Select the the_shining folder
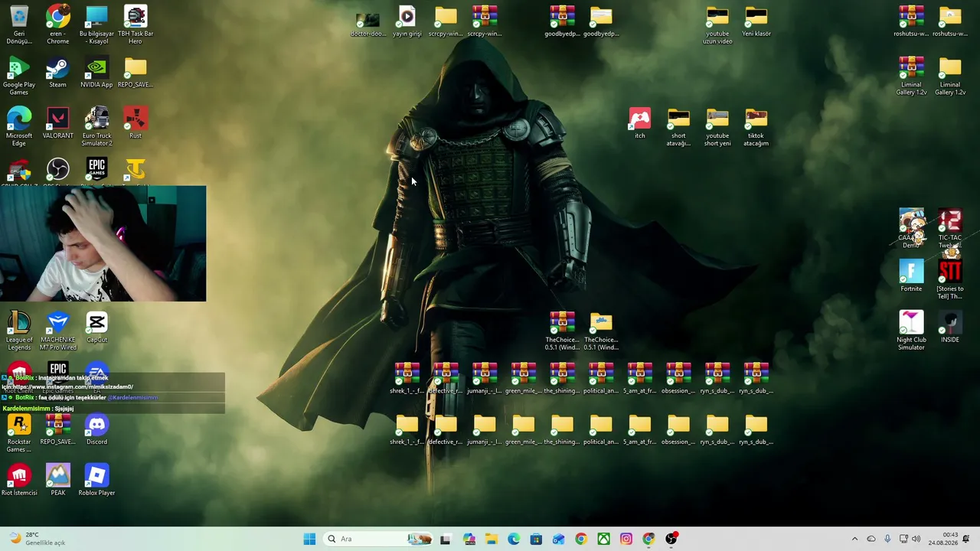 click(x=562, y=429)
